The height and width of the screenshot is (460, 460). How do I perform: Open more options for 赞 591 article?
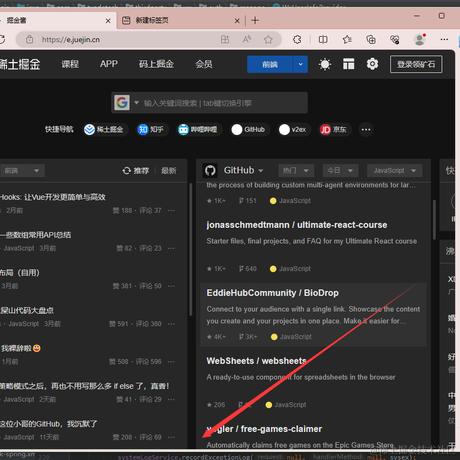tap(171, 324)
